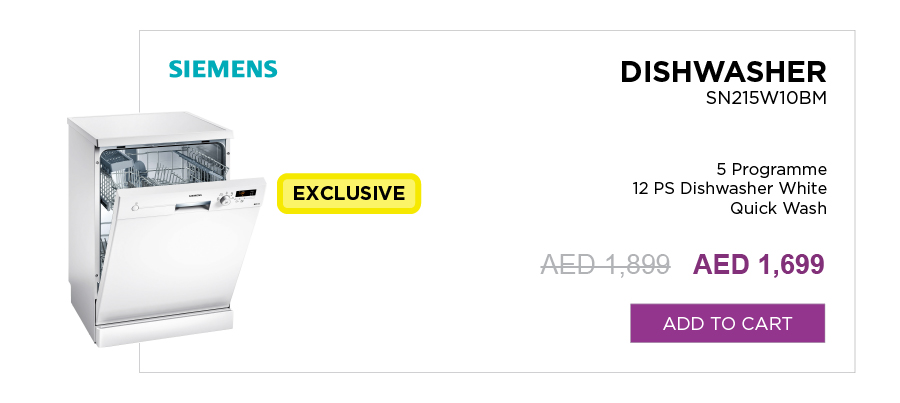The width and height of the screenshot is (900, 403).
Task: Click the digital display on the dishwasher panel
Action: [246, 193]
